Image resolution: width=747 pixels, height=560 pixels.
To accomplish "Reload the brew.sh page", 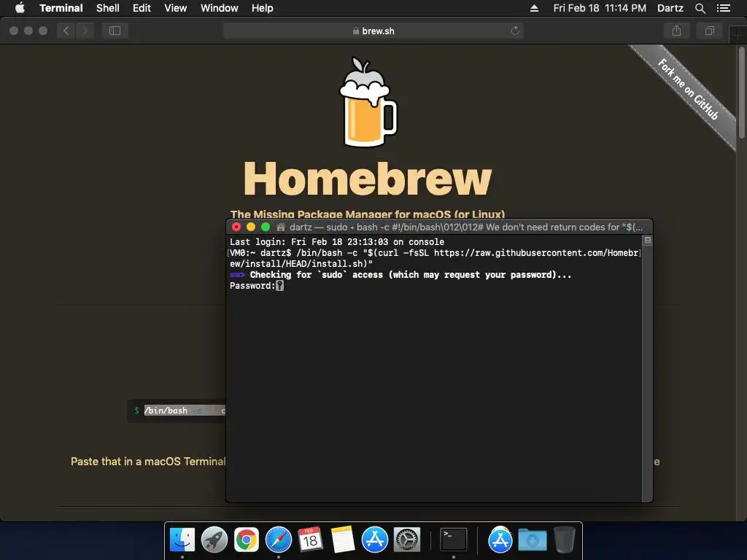I will tap(515, 31).
